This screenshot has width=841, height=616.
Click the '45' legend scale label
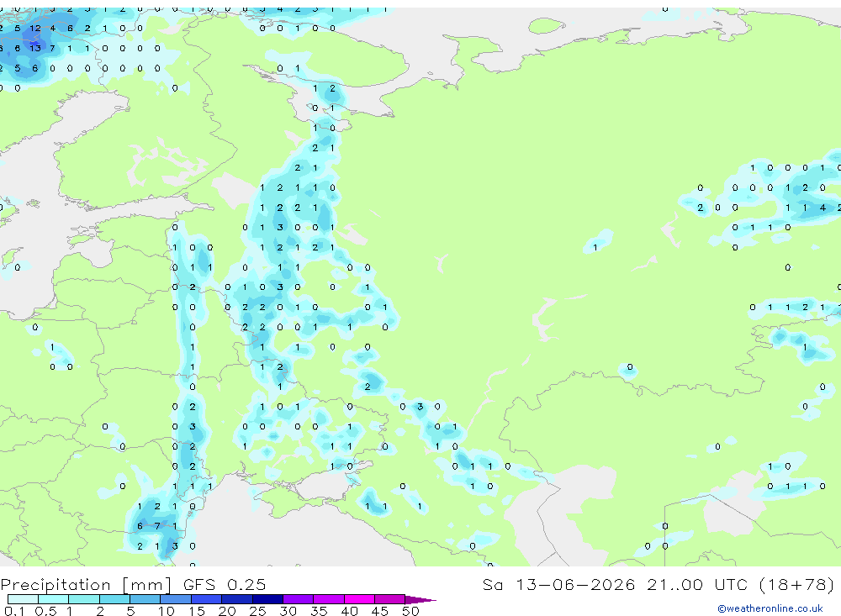380,611
